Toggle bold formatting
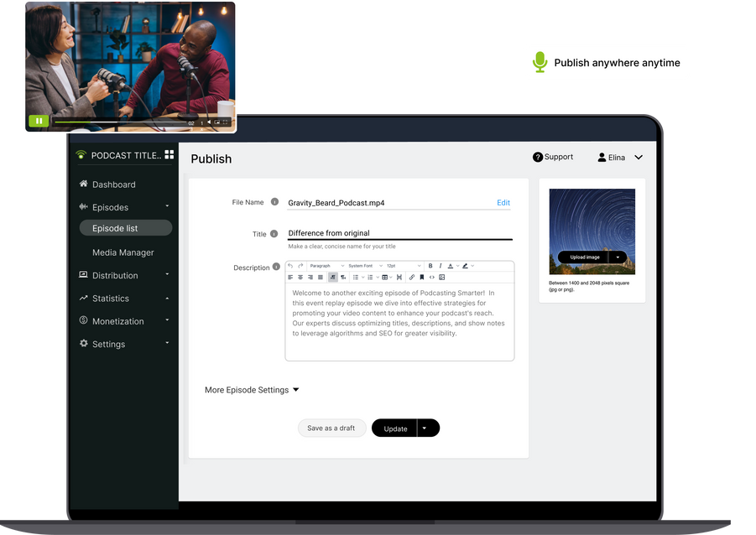756x535 pixels. point(430,266)
